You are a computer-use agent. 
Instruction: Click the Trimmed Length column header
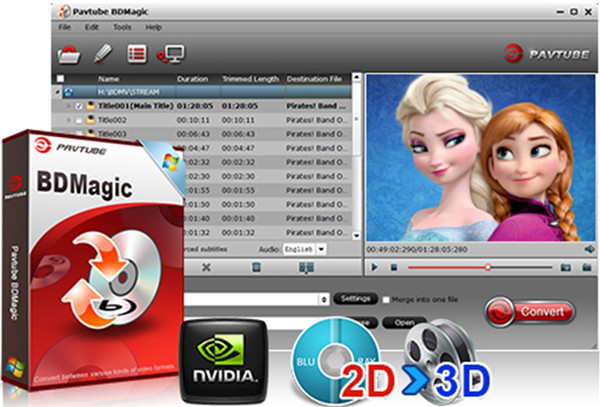pyautogui.click(x=251, y=79)
